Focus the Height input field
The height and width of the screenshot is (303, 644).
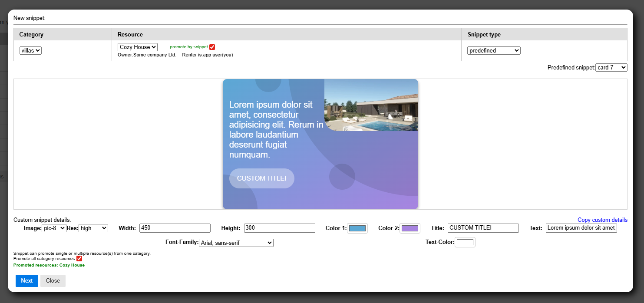279,228
